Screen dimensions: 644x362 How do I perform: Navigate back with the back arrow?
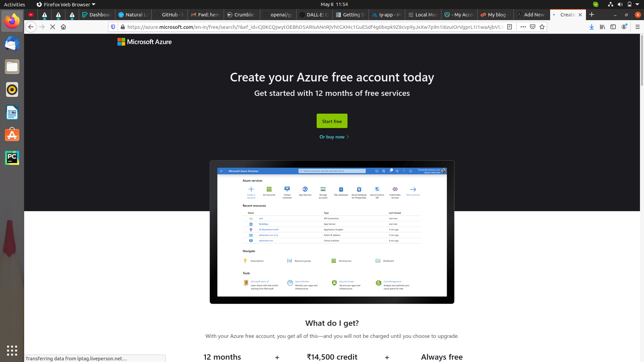click(31, 27)
